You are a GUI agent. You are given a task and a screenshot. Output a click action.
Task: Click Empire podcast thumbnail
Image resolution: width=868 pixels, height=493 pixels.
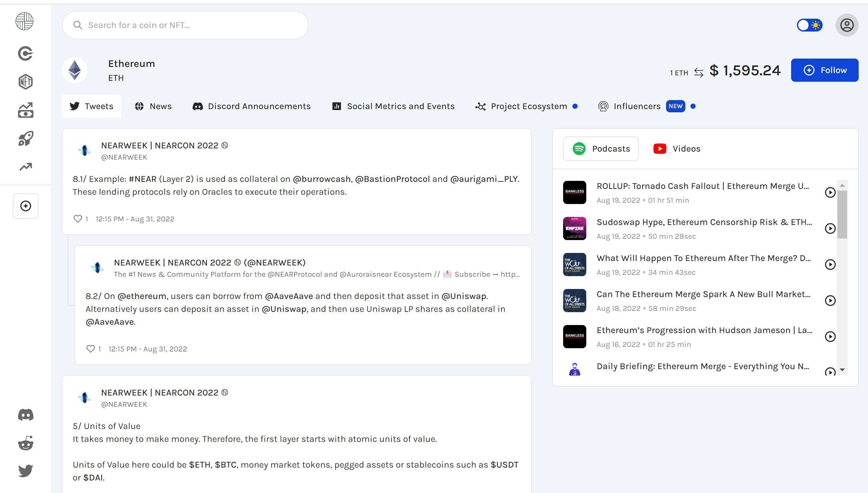575,228
